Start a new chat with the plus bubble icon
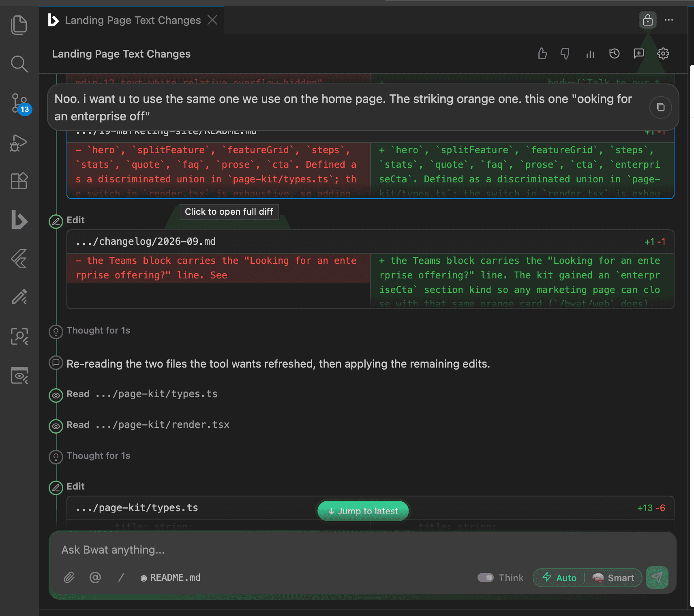The image size is (694, 616). click(x=639, y=53)
